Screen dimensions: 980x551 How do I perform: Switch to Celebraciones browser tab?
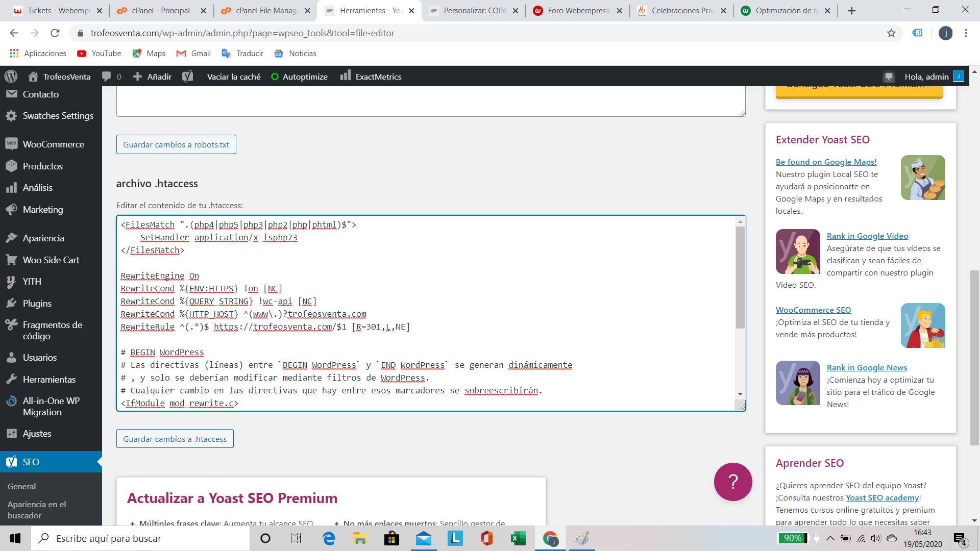coord(681,10)
